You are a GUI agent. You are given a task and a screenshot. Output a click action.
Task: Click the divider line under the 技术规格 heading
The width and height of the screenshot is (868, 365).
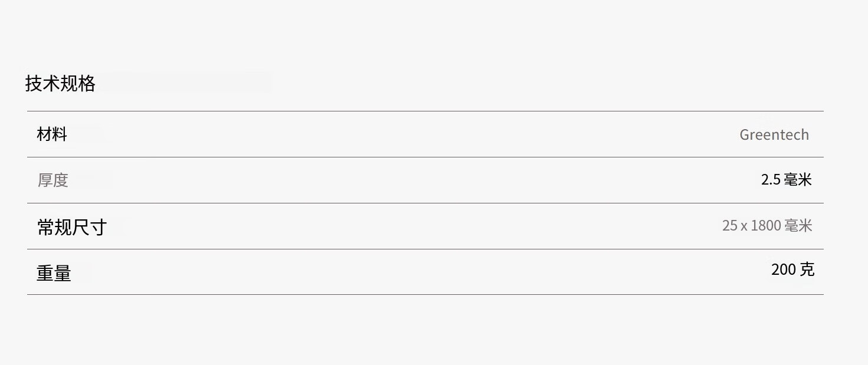click(x=425, y=111)
